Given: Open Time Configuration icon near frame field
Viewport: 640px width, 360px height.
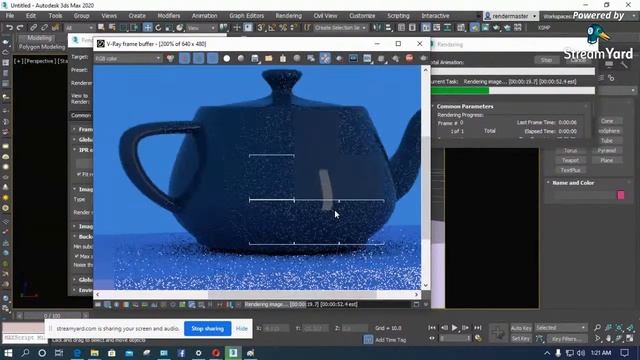Looking at the screenshot, I should pos(478,338).
